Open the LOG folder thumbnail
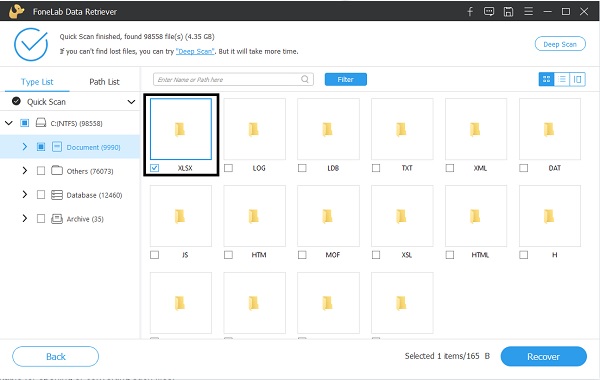Image resolution: width=600 pixels, height=380 pixels. point(254,129)
